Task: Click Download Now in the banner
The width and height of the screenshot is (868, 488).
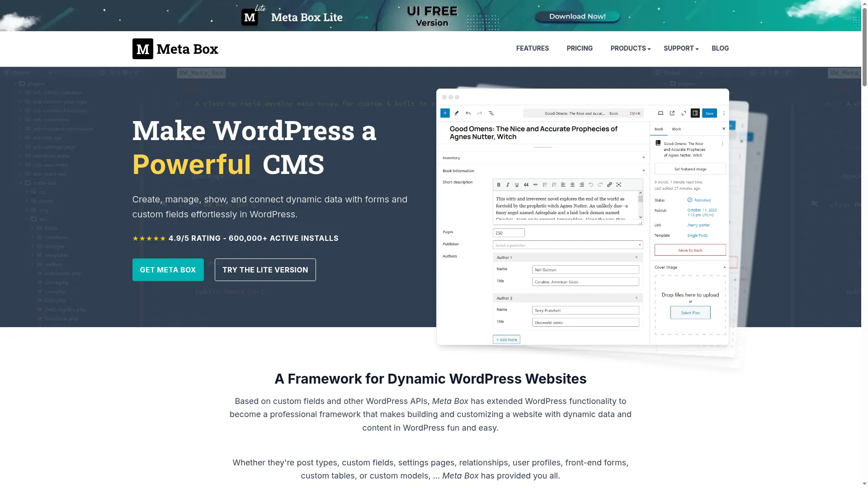Action: (577, 17)
